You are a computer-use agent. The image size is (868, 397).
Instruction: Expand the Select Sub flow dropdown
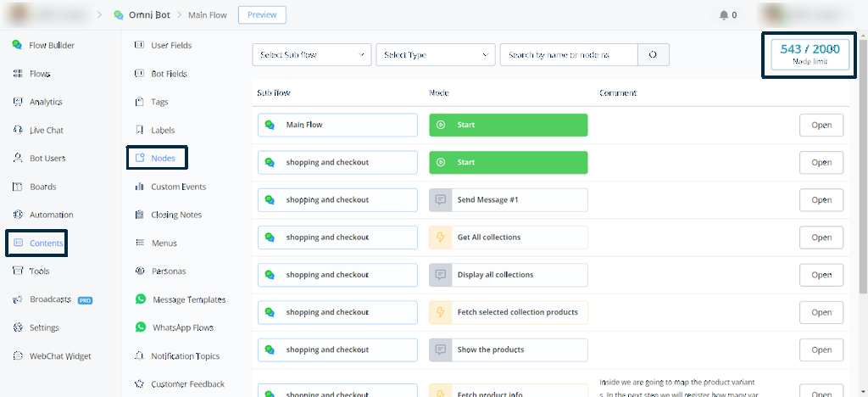312,55
